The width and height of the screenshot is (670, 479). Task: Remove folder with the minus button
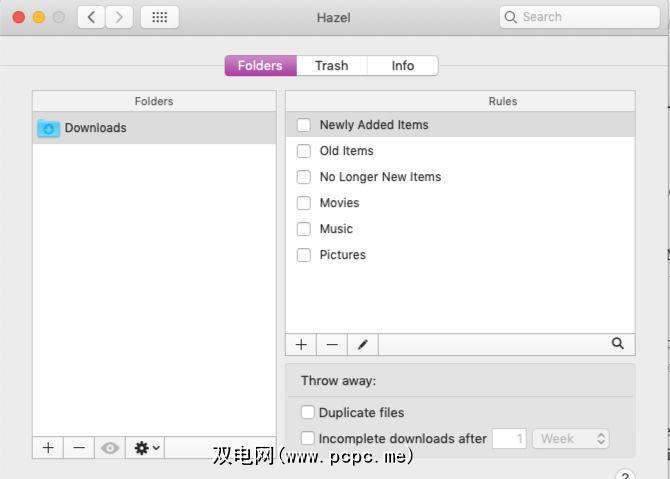(79, 448)
